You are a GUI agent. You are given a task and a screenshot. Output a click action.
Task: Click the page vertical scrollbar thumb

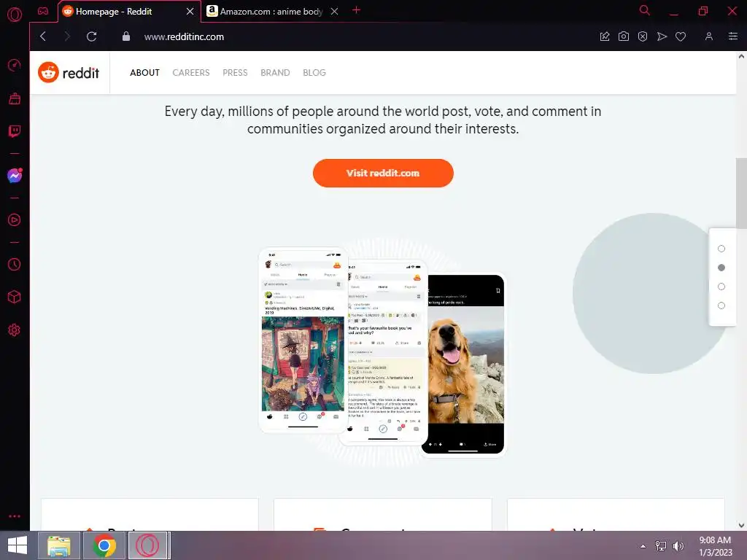(x=741, y=194)
